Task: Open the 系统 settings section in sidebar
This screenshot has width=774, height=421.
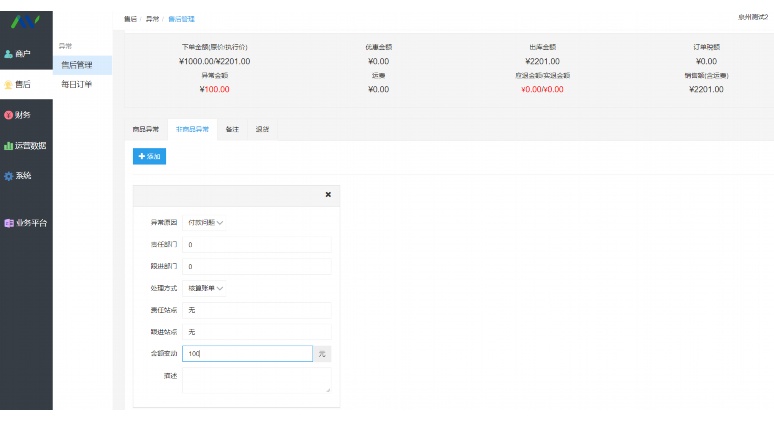Action: pos(26,176)
